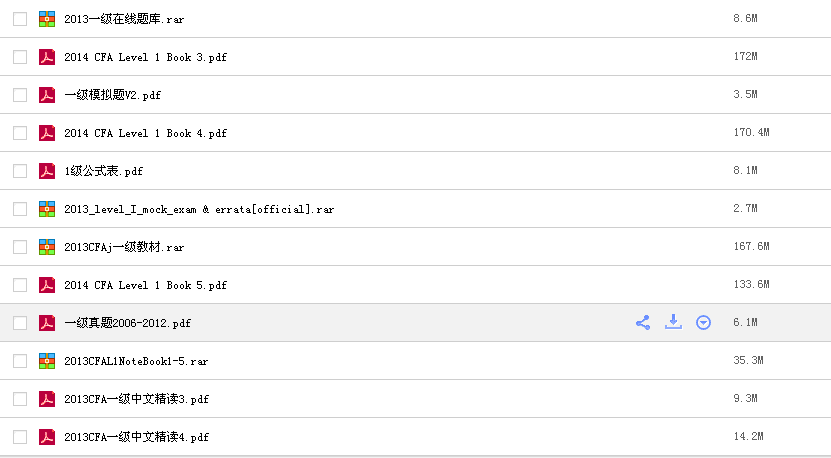Image resolution: width=831 pixels, height=458 pixels.
Task: Click the download icon for 一级真题2006-2012.pdf
Action: coord(673,322)
